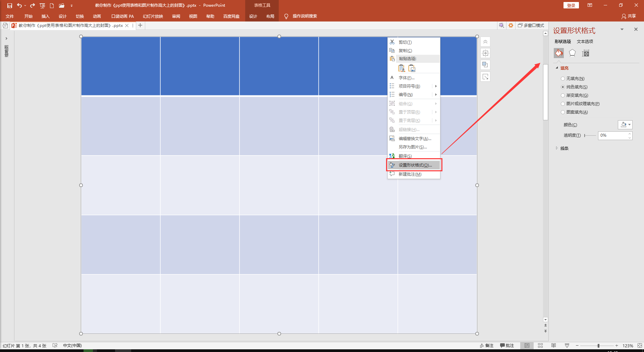Click the Open folder icon in toolbar

coord(62,5)
